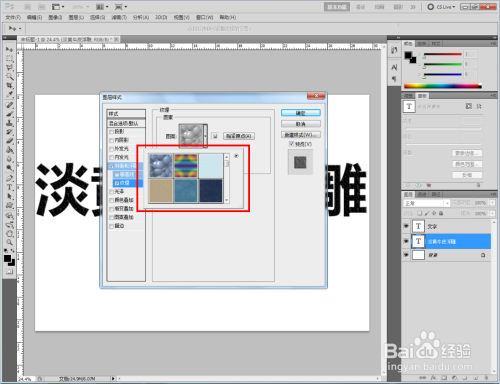The height and width of the screenshot is (384, 500).
Task: Toggle Quick Mask mode icon
Action: (9, 271)
